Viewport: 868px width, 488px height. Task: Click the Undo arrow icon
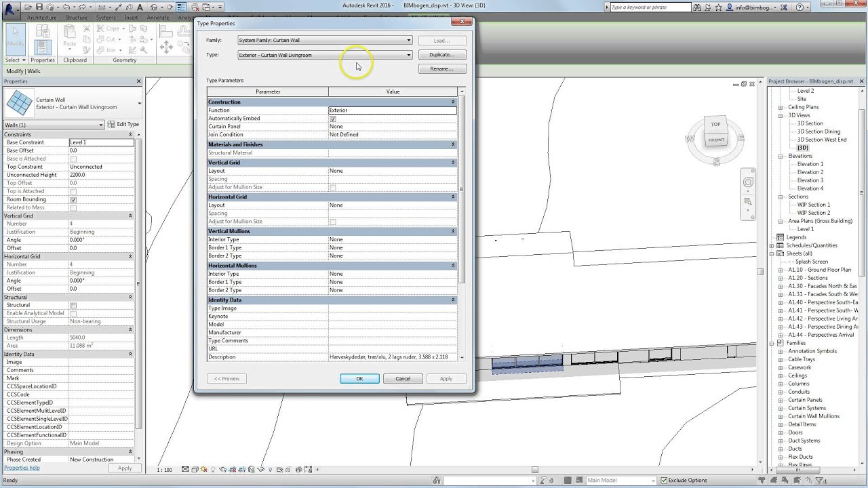(68, 7)
